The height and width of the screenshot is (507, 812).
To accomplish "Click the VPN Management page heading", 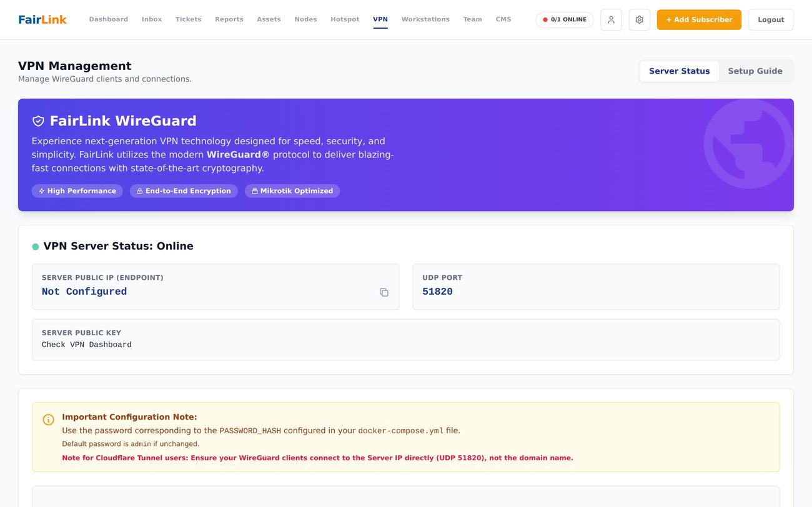I will pos(75,66).
